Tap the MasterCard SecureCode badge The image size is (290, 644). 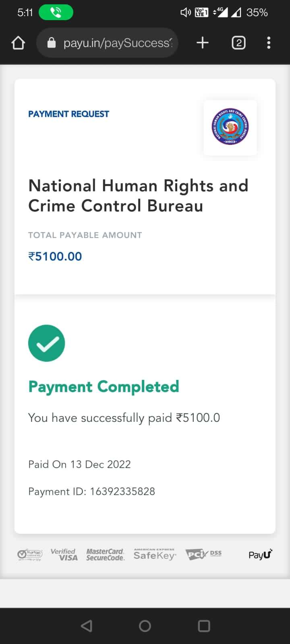click(105, 555)
